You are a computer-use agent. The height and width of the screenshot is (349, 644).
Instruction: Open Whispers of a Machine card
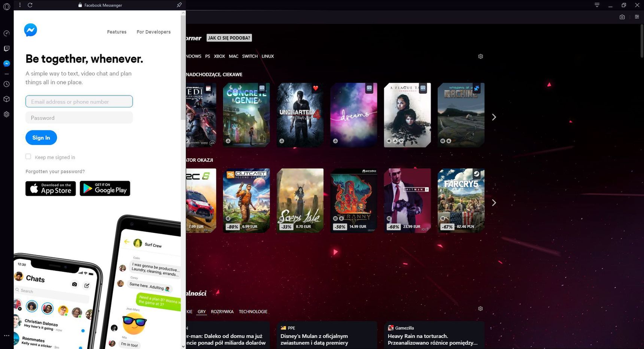point(461,115)
